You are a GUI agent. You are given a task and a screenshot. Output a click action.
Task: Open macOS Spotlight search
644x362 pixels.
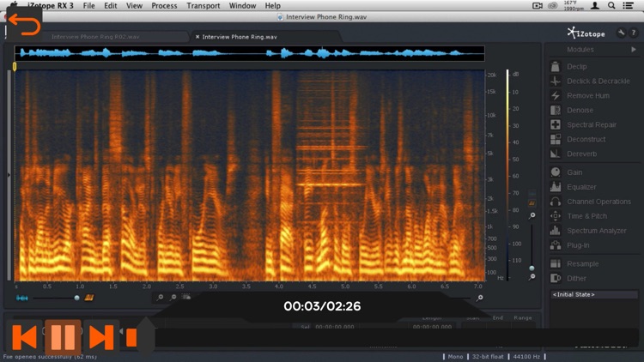point(611,5)
